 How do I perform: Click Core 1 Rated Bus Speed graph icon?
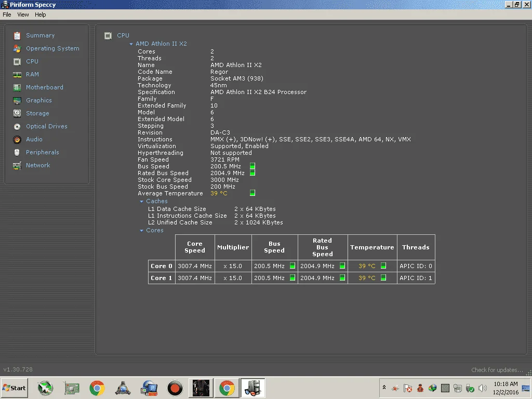342,277
